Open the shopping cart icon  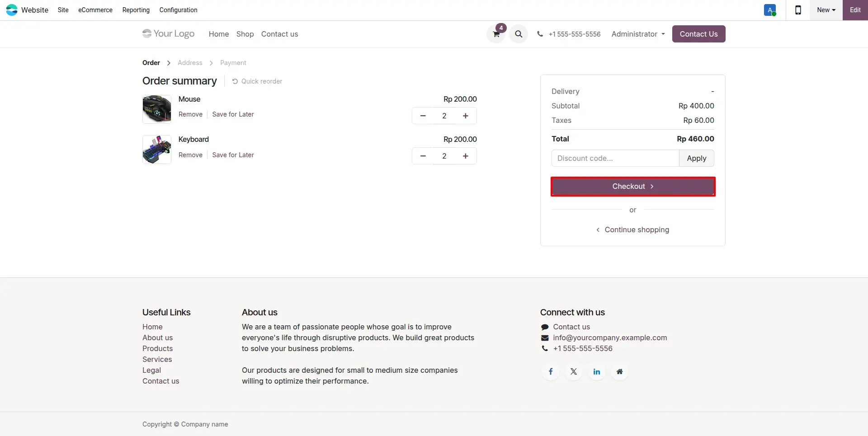coord(496,34)
